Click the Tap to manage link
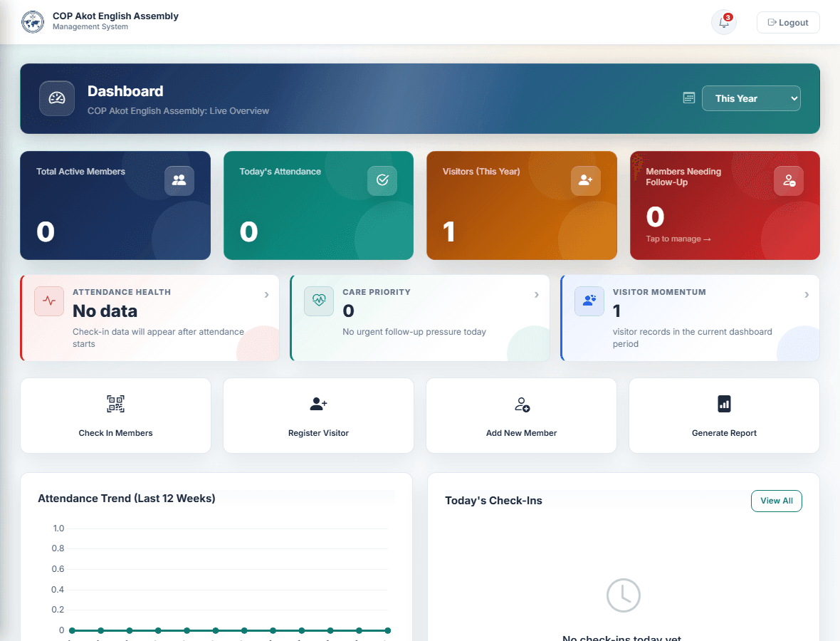This screenshot has height=641, width=840. 678,239
